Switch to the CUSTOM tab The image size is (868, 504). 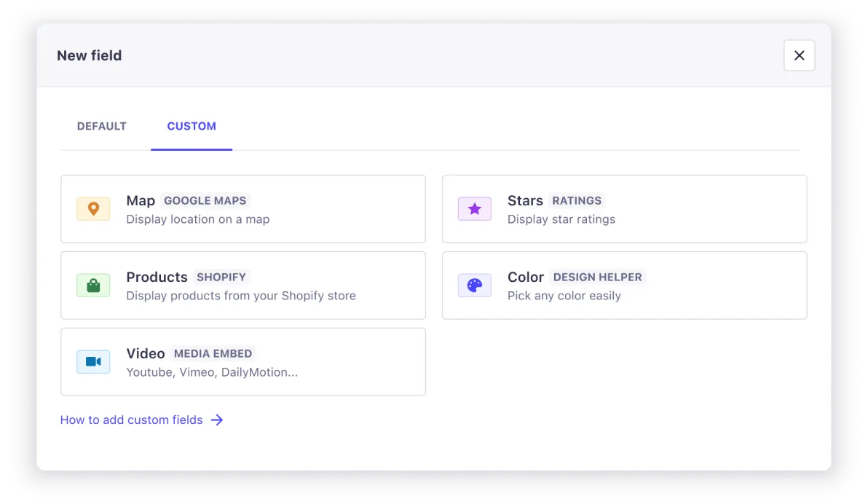[x=192, y=126]
